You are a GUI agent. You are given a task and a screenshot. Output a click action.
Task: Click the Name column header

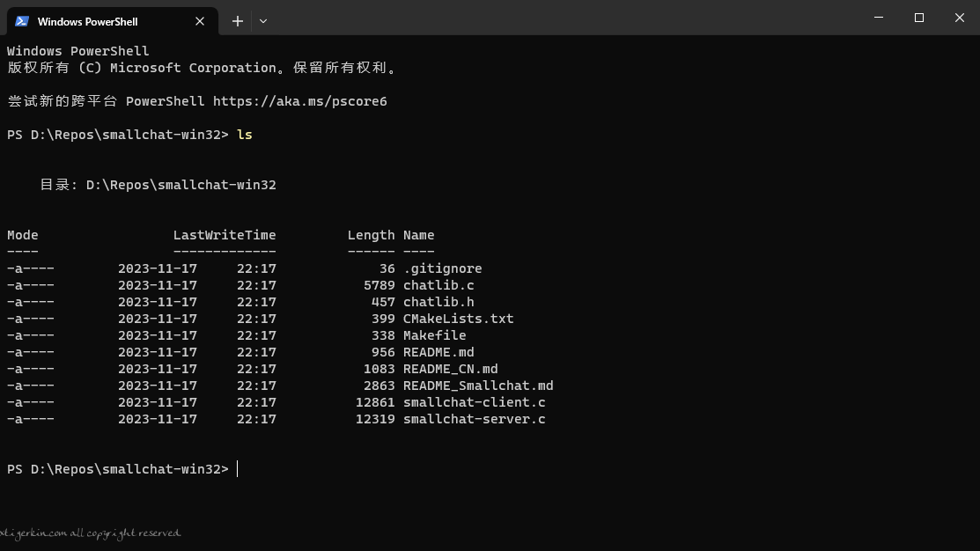[x=419, y=235]
